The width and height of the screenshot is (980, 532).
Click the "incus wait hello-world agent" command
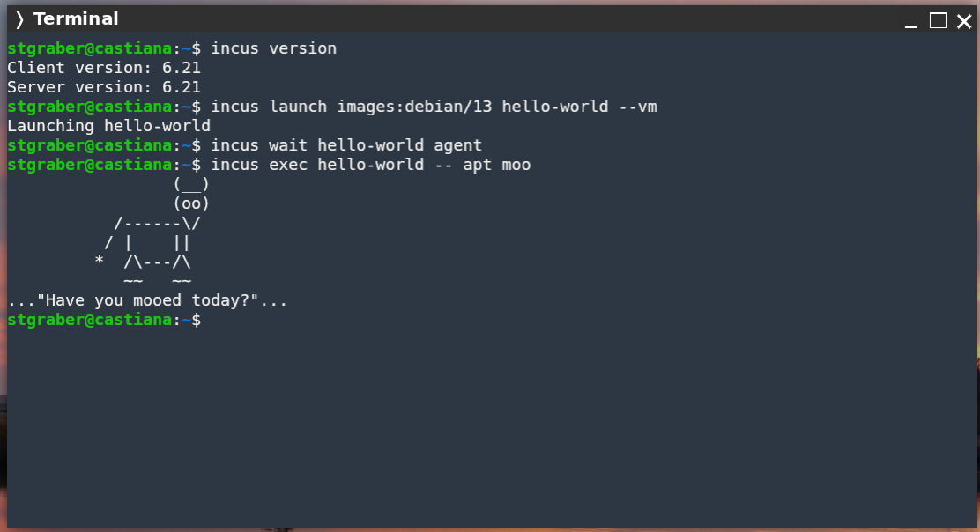346,145
